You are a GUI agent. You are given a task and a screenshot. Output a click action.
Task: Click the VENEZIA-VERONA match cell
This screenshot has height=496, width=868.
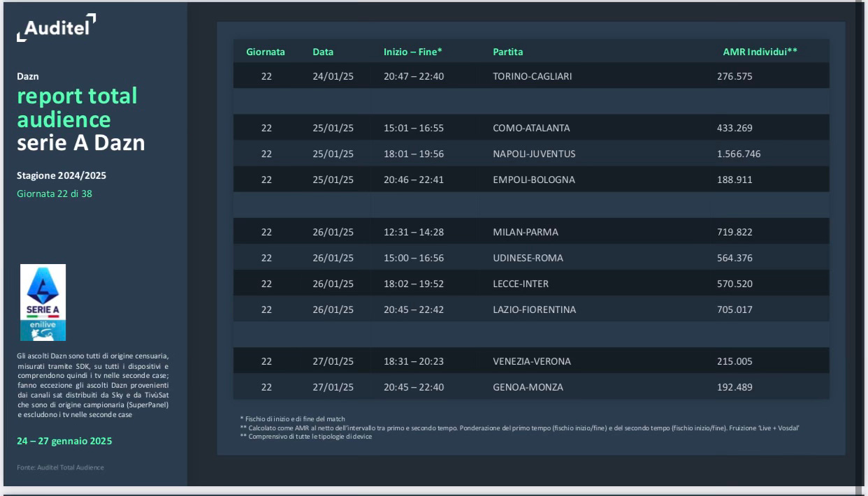point(532,361)
